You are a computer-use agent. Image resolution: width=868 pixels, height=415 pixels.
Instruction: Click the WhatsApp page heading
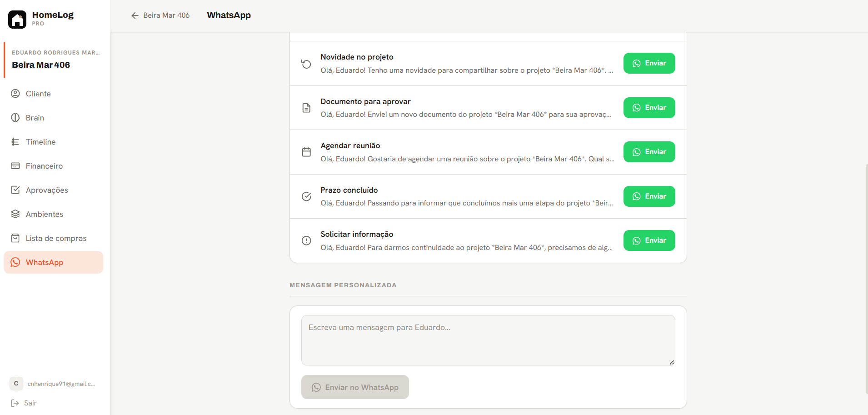click(x=229, y=15)
